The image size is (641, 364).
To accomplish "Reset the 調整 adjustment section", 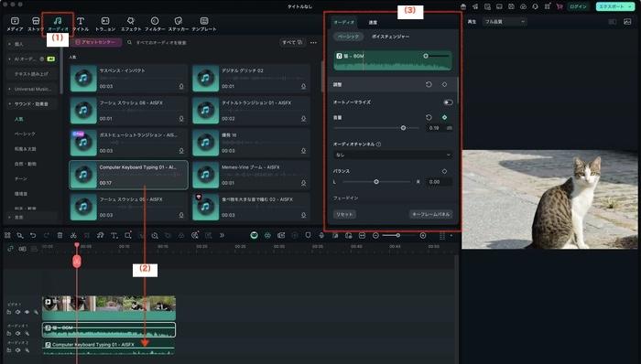I will [x=429, y=84].
